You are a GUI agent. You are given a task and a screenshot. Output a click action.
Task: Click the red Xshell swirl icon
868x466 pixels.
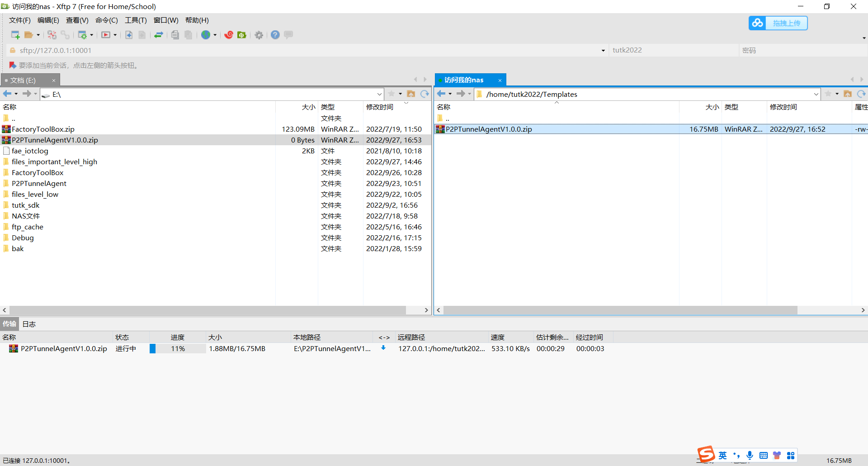coord(229,35)
